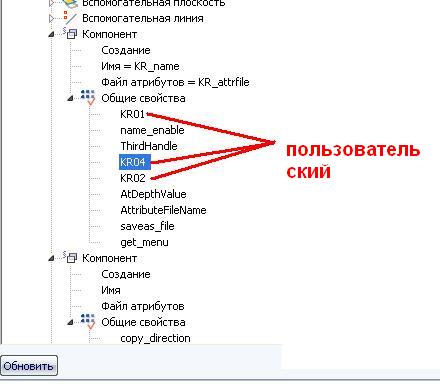Viewport: 440px width, 384px height.
Task: Click the first Компонент component icon
Action: pyautogui.click(x=70, y=34)
